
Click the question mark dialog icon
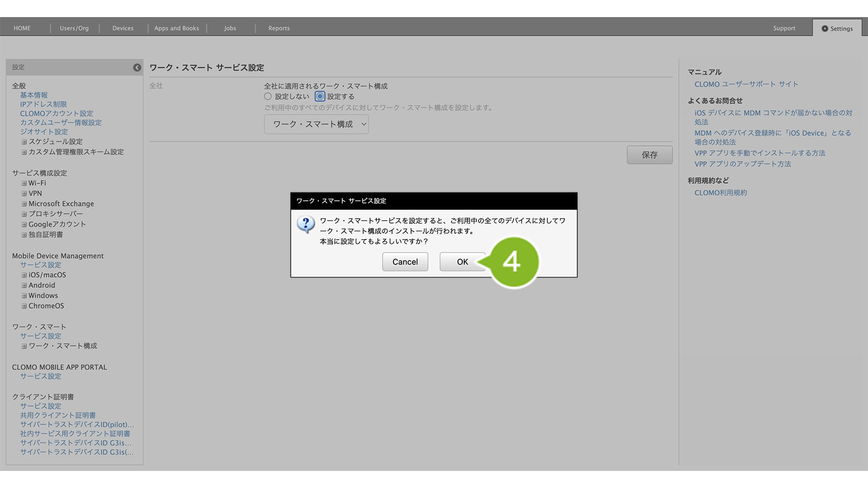(x=306, y=224)
